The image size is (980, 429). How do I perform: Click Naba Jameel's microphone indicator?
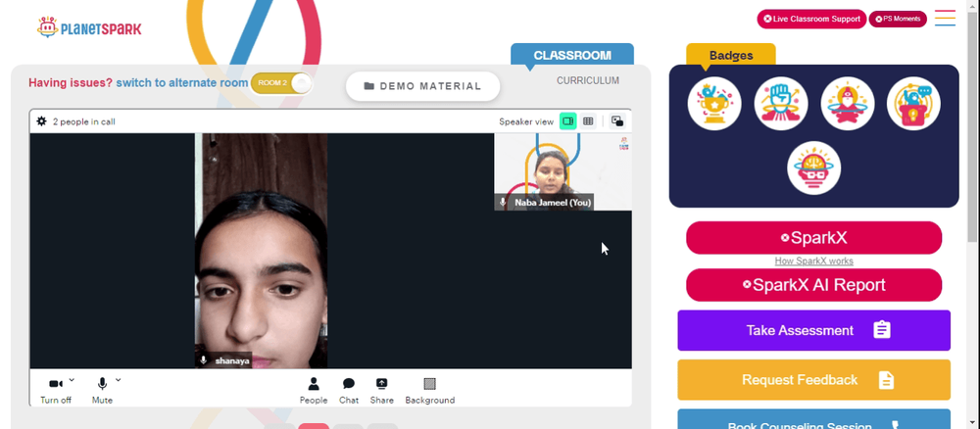[x=503, y=203]
